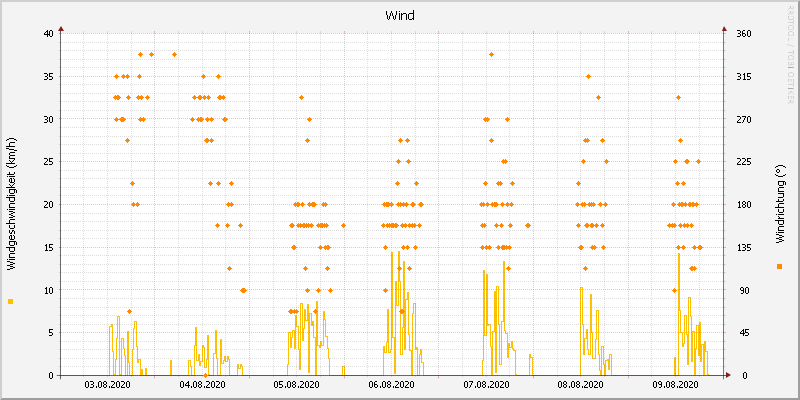Click the 40 value on left axis
The width and height of the screenshot is (800, 400).
click(x=48, y=34)
